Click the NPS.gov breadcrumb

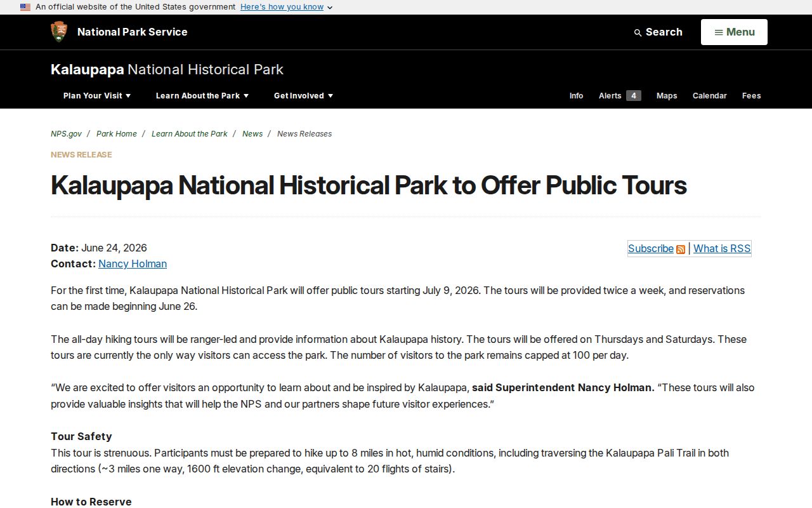[66, 134]
